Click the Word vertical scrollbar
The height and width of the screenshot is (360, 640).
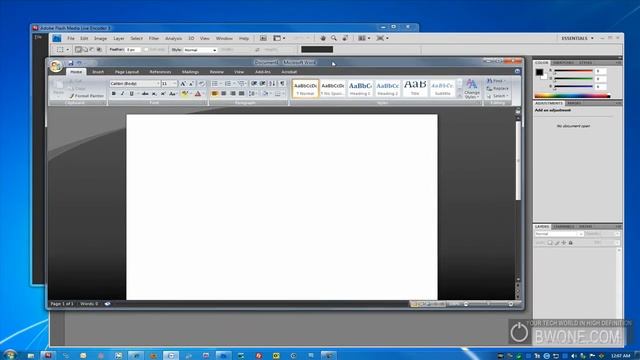[x=518, y=198]
